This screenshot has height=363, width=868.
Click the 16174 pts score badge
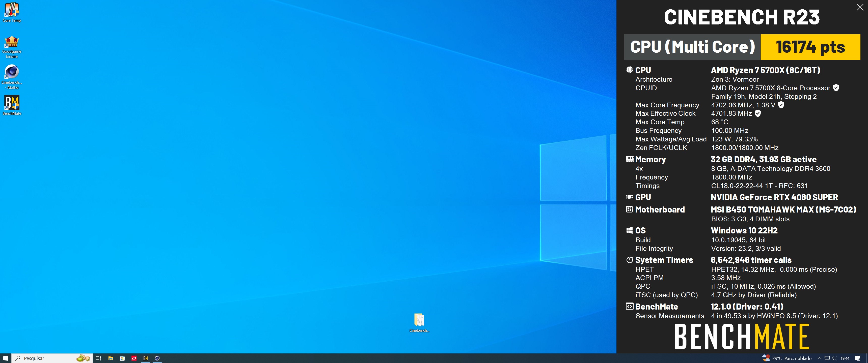(x=810, y=47)
